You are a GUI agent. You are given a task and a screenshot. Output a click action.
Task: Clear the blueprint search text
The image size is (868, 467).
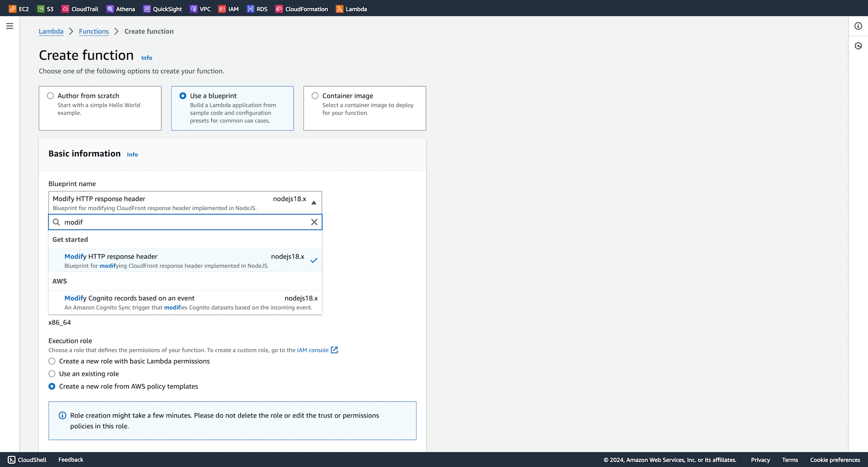click(x=314, y=222)
